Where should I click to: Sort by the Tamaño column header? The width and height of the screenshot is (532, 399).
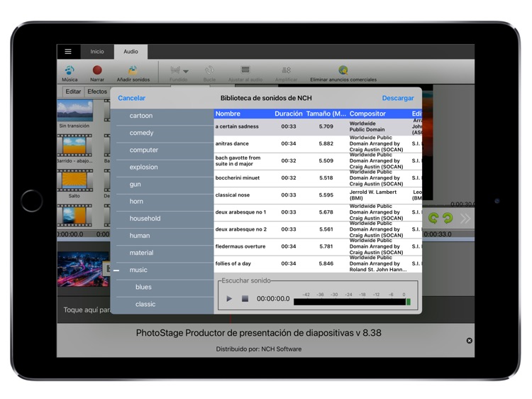coord(326,114)
